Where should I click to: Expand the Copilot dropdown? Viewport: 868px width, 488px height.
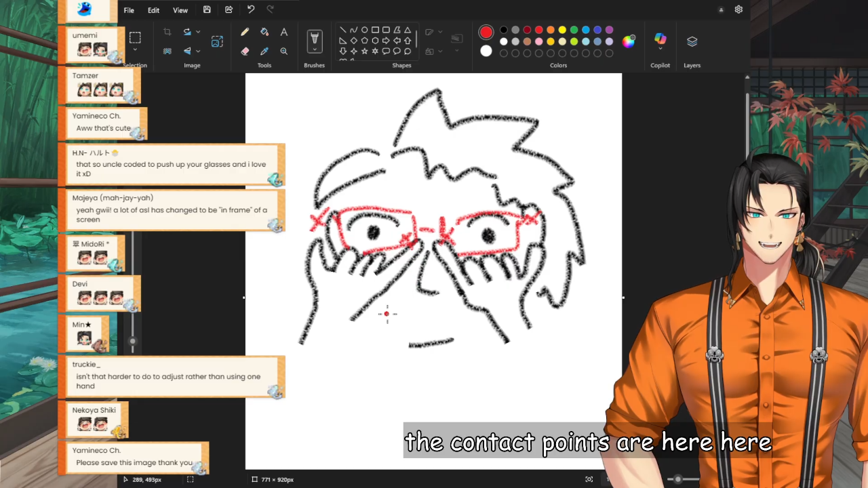pos(660,49)
